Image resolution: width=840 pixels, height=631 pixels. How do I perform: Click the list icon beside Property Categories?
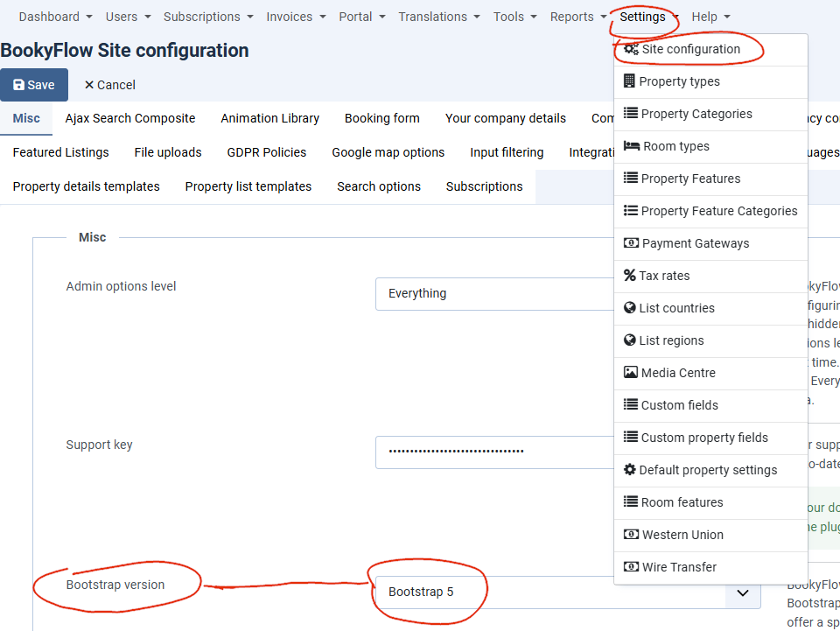pos(631,113)
